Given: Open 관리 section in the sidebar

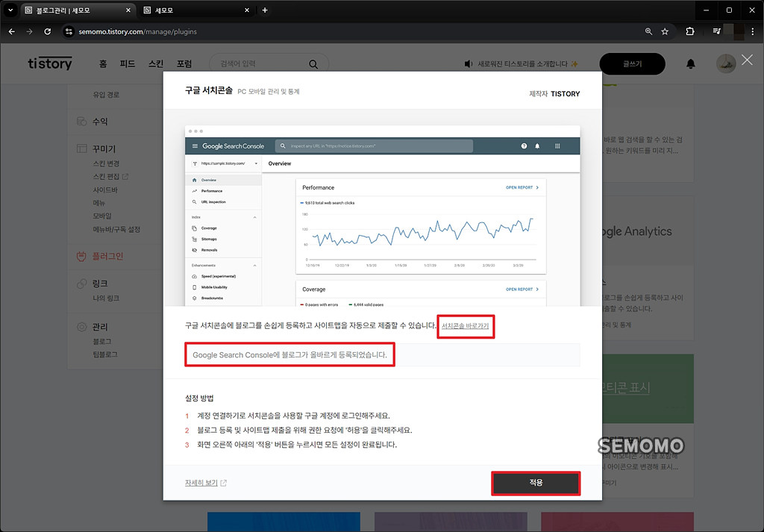Looking at the screenshot, I should pos(100,326).
